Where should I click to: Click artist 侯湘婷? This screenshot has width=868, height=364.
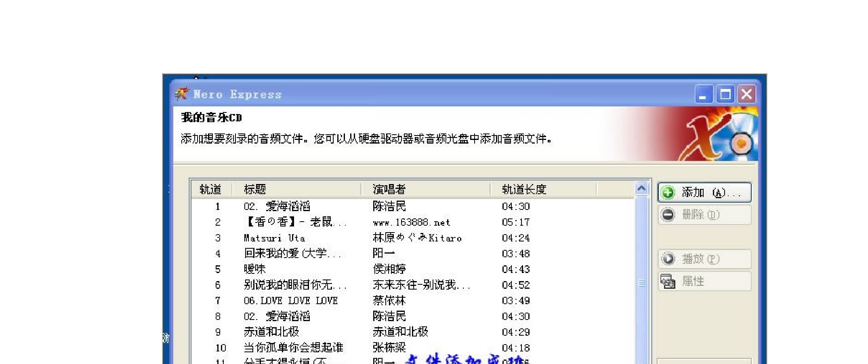389,269
